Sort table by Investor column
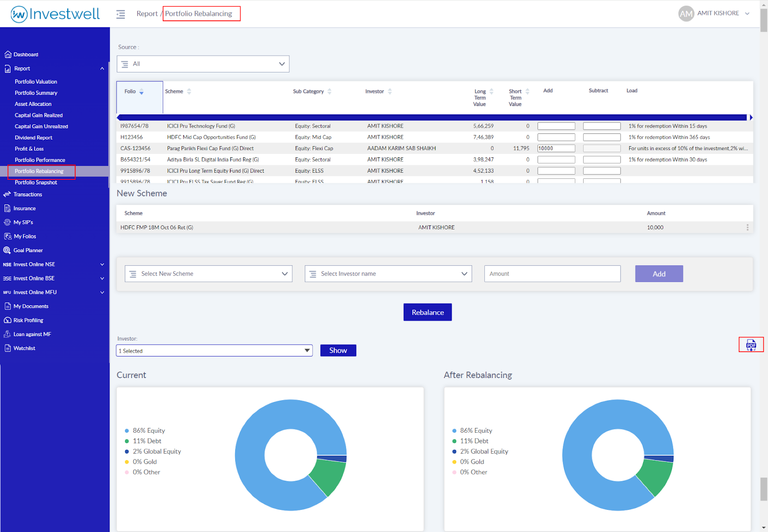Viewport: 768px width, 532px height. tap(390, 92)
